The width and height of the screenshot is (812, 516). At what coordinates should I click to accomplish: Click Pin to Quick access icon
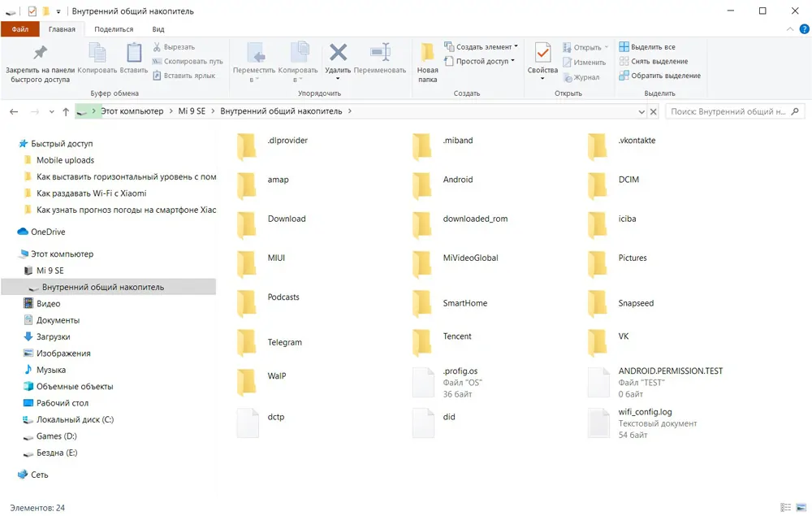pos(40,53)
